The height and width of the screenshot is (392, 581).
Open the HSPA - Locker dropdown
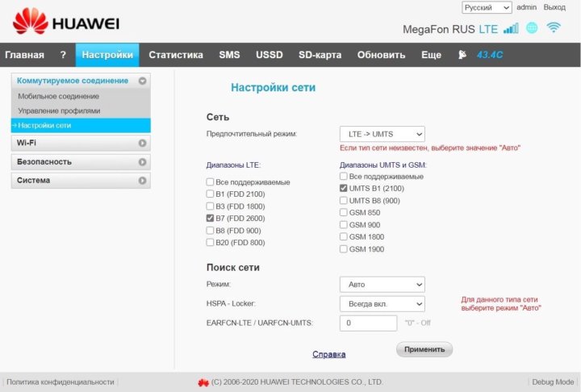(x=382, y=303)
